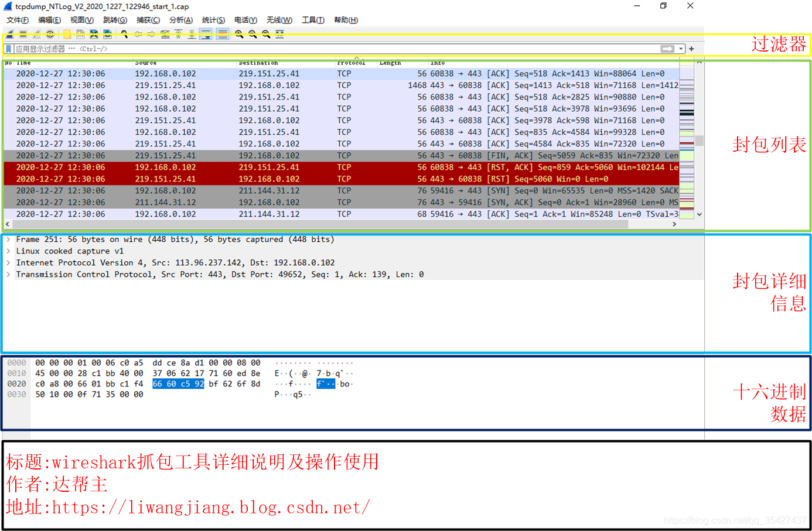The width and height of the screenshot is (812, 531).
Task: Expand the Transmission Control Protocol node
Action: pos(8,275)
